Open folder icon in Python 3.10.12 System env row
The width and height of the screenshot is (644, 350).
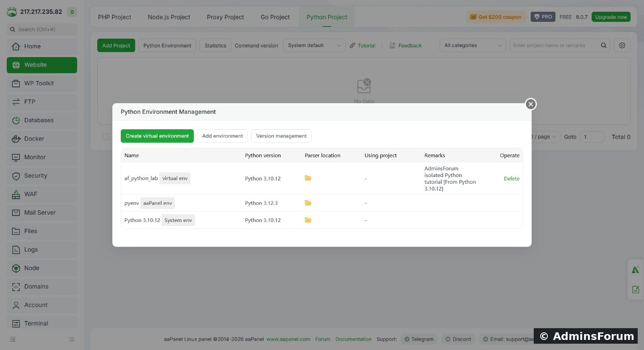pos(308,220)
